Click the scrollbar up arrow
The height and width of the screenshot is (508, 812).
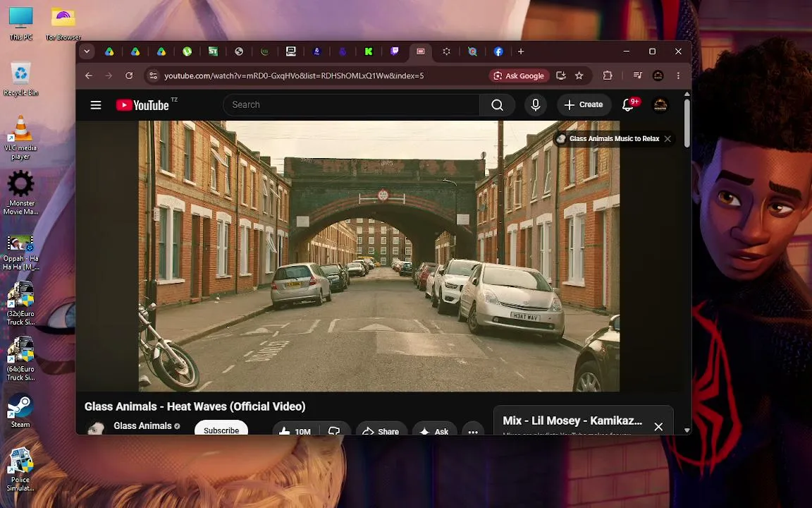(687, 95)
